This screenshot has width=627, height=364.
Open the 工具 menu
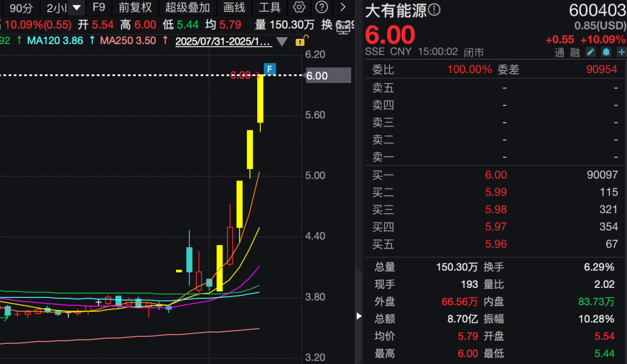(269, 8)
